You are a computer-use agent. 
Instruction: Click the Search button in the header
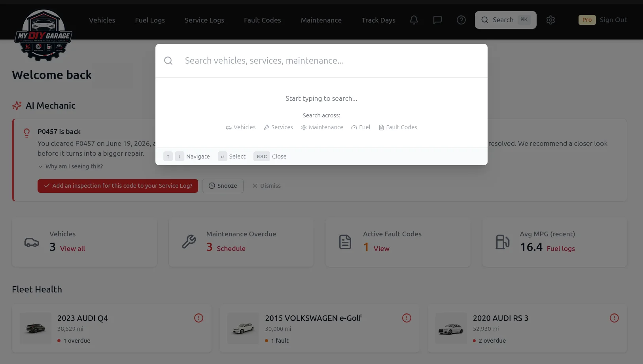(x=505, y=20)
